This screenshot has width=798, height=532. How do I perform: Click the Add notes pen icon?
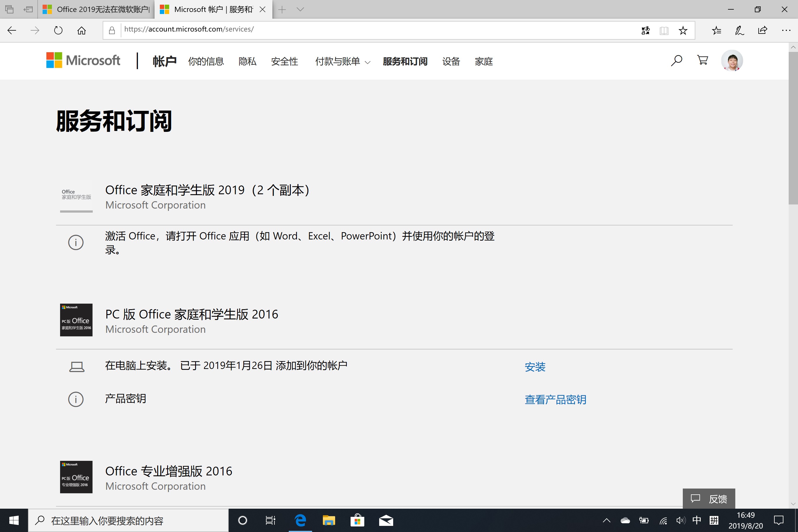coord(739,31)
